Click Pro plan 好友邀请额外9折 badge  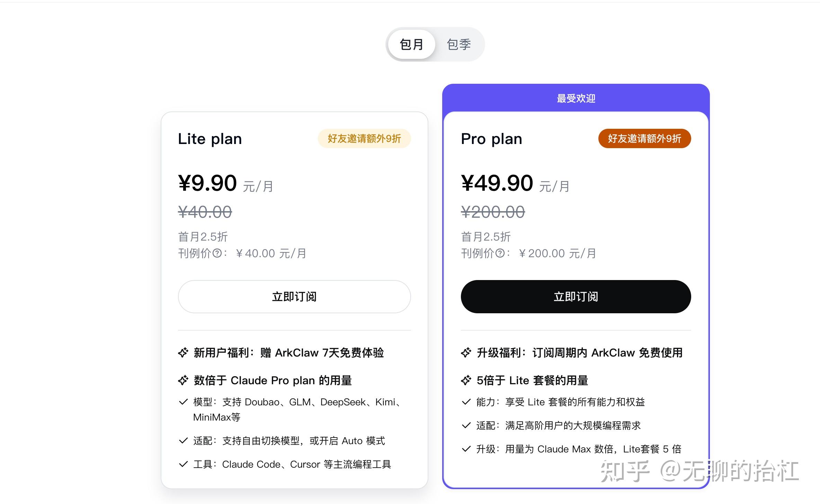click(x=644, y=138)
